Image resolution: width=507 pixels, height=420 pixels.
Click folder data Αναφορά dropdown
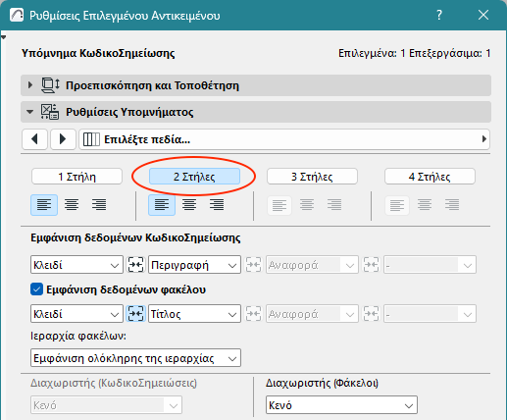[312, 314]
